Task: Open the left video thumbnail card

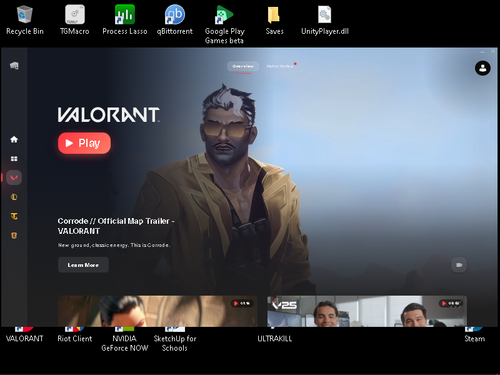Action: [x=158, y=311]
